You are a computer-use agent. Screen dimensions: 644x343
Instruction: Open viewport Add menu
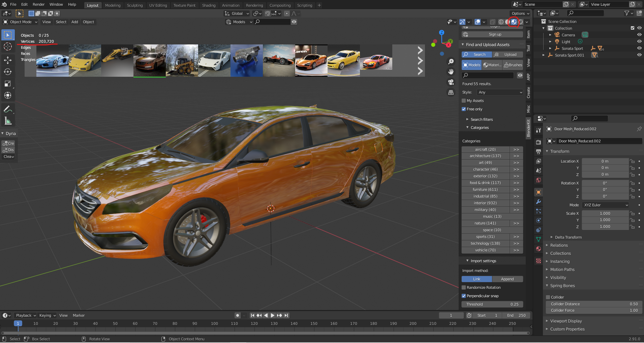point(75,22)
